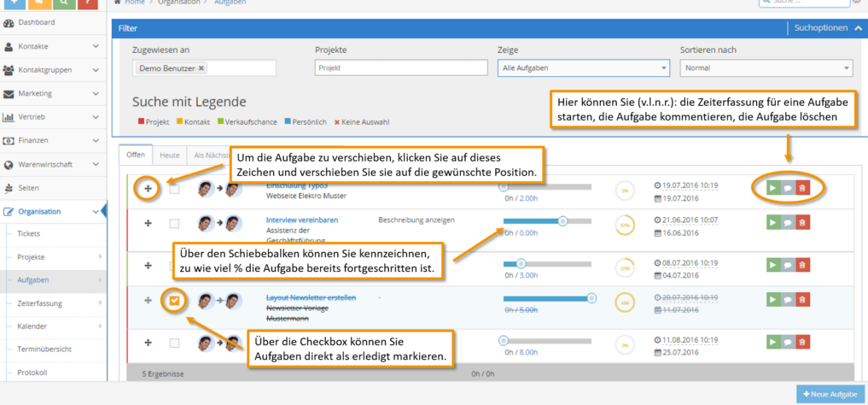Viewport: 868px width, 405px height.
Task: Open the Sortieren nach Normal dropdown
Action: [766, 68]
